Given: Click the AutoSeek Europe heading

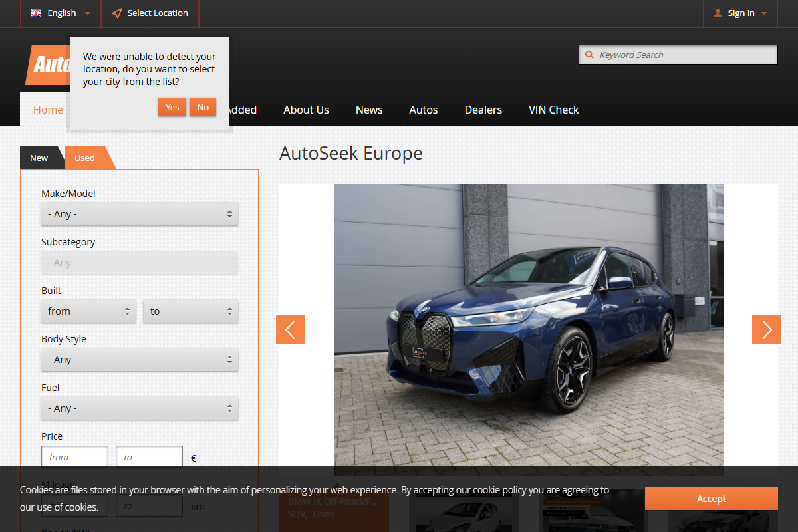Looking at the screenshot, I should tap(351, 153).
